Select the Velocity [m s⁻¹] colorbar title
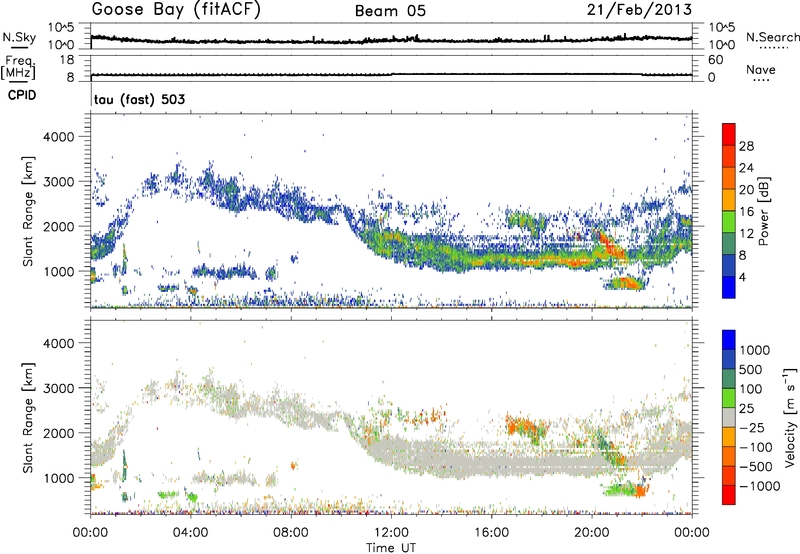The image size is (800, 554). tap(790, 417)
